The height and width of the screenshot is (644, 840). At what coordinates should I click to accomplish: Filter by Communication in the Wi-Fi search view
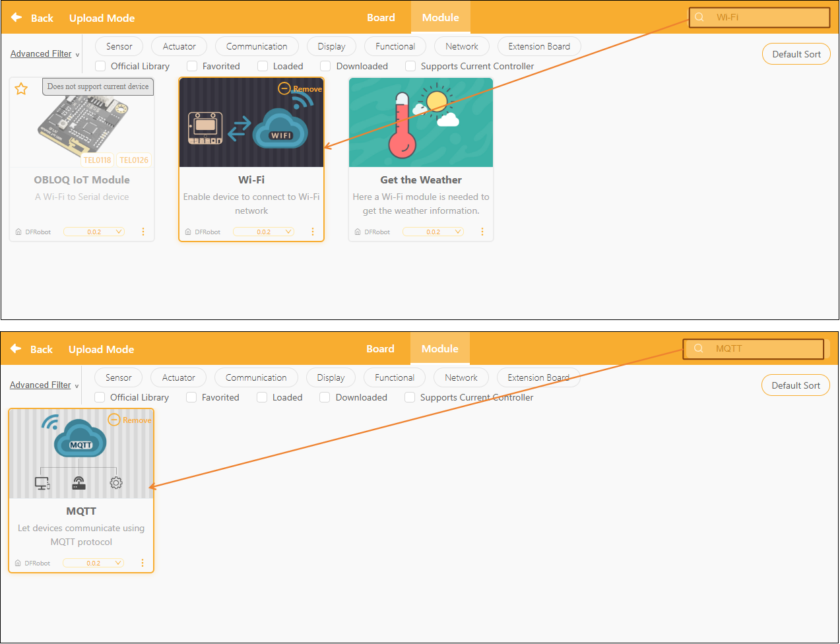257,46
